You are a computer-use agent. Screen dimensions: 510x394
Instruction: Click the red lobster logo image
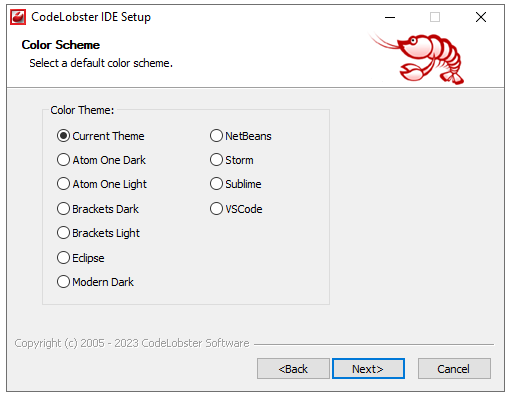[417, 58]
